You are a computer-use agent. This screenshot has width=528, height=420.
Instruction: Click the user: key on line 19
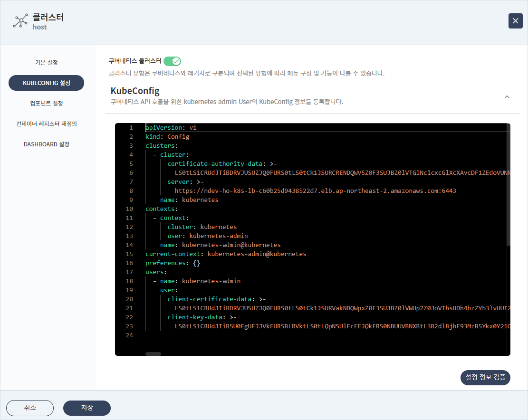[169, 290]
